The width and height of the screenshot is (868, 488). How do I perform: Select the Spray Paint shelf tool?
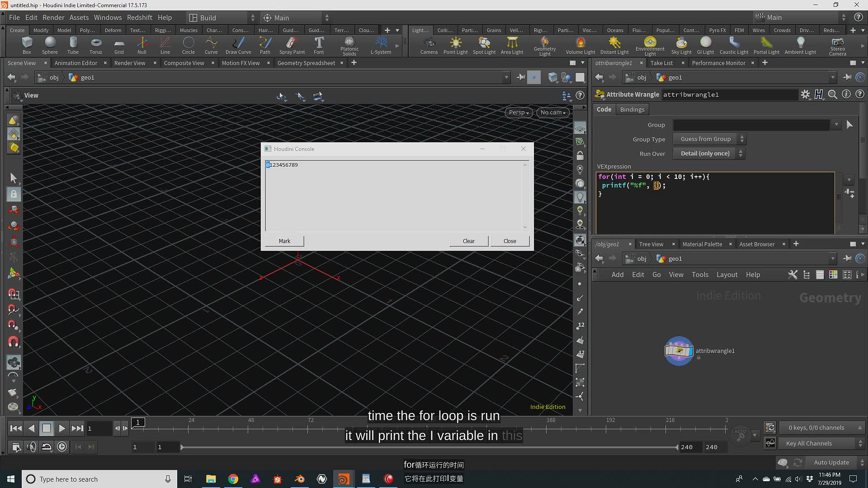coord(292,46)
